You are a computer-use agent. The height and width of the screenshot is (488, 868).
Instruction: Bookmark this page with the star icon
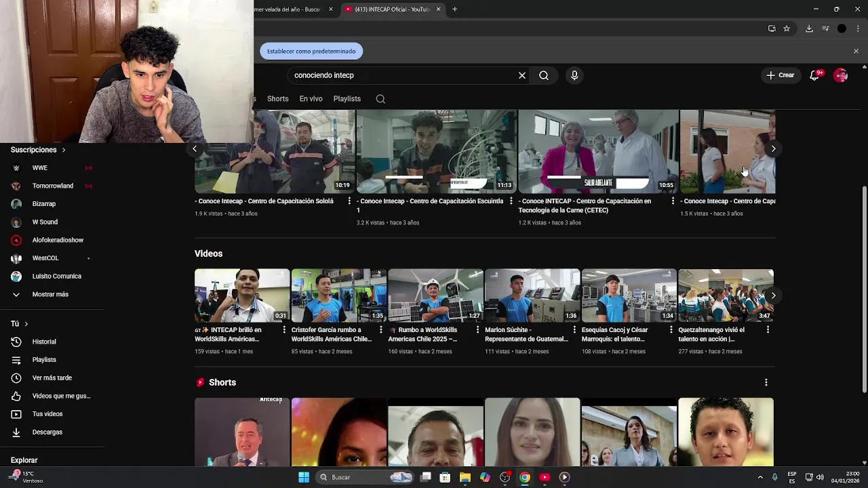pyautogui.click(x=787, y=28)
